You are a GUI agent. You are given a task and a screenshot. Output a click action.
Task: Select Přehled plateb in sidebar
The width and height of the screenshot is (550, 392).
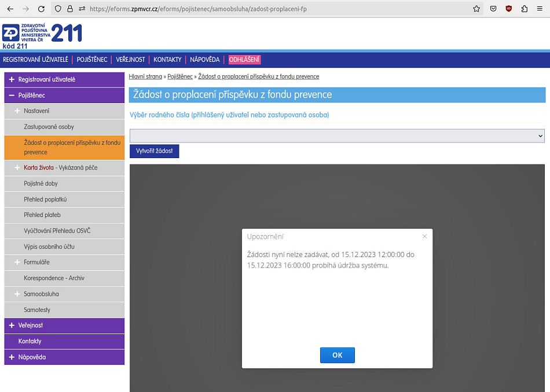point(42,215)
